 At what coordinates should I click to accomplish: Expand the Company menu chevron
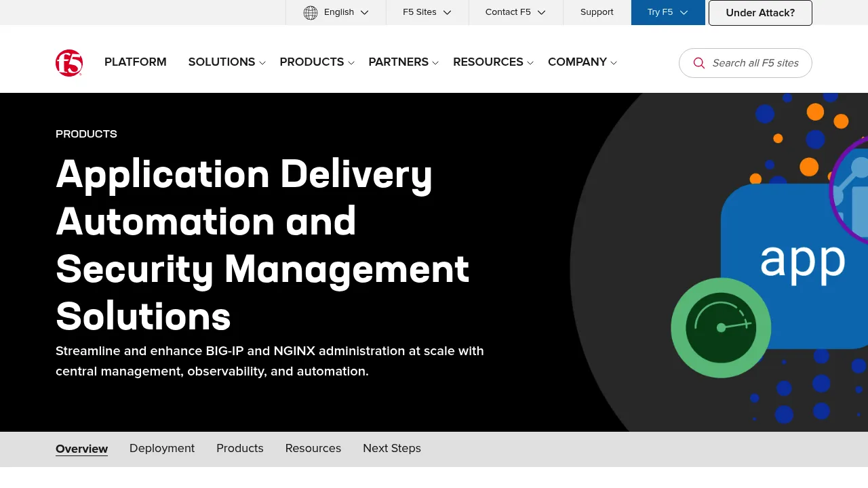click(614, 63)
